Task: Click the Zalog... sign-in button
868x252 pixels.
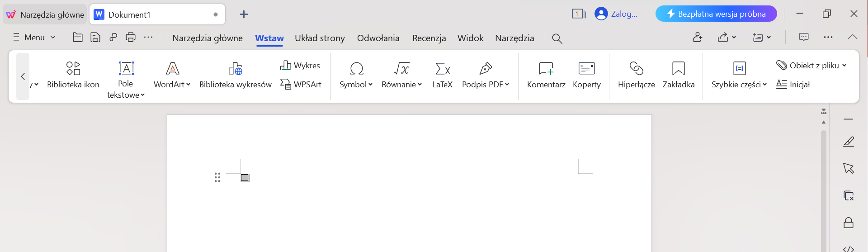Action: 616,14
